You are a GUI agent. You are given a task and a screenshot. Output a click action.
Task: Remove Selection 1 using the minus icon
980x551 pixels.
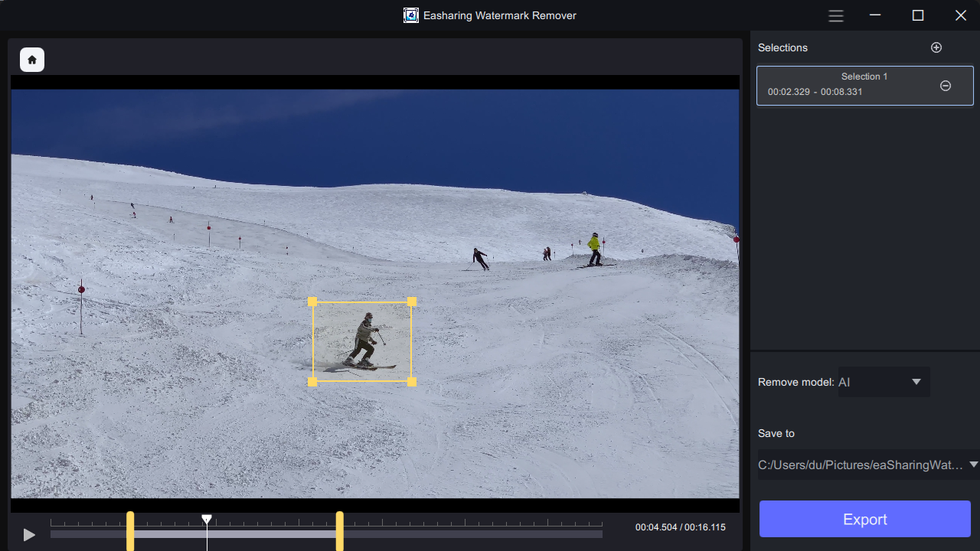pyautogui.click(x=946, y=86)
